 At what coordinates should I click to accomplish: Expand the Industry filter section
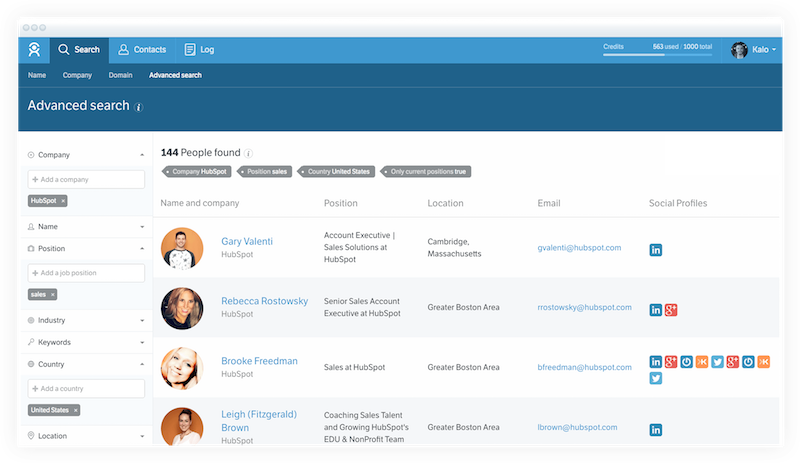pos(142,321)
